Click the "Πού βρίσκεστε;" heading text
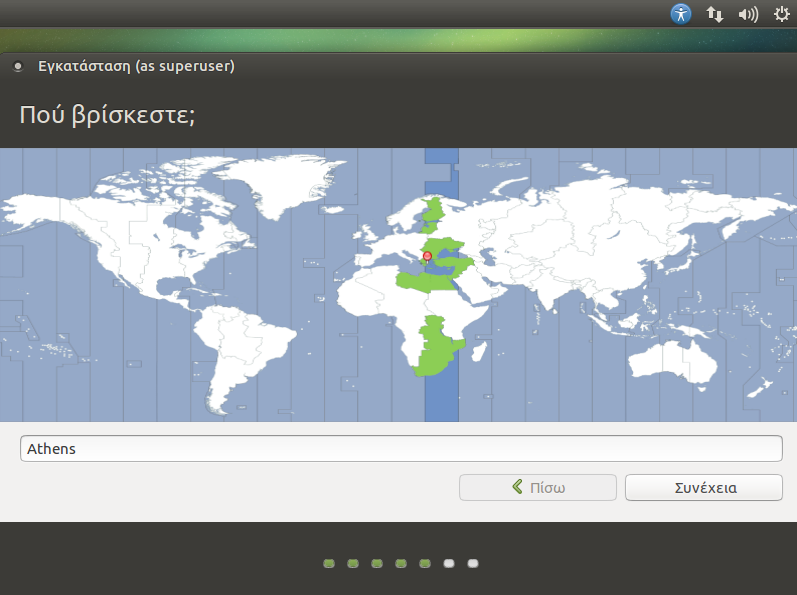 107,114
